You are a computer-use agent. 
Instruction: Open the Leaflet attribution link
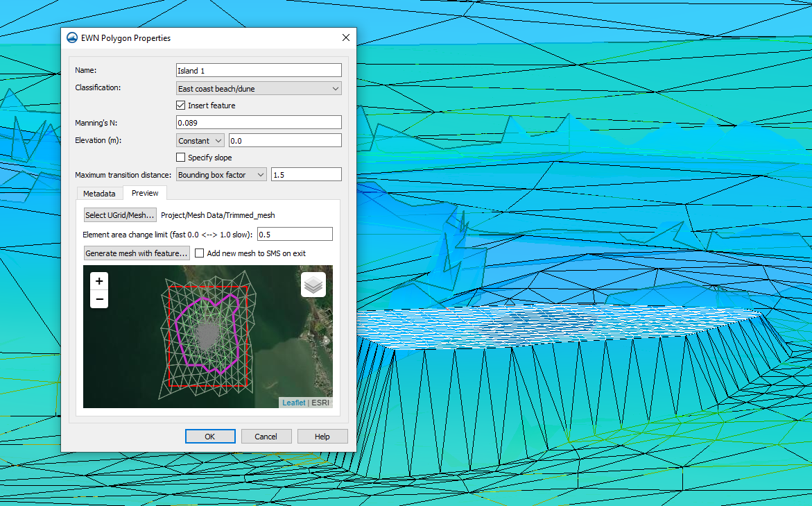point(293,402)
